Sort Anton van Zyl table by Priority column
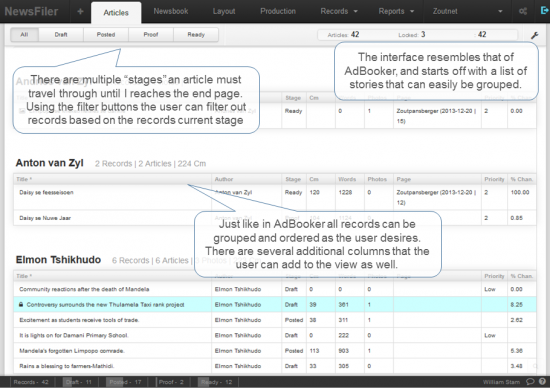Screen dimensions: 550x388 coord(494,179)
